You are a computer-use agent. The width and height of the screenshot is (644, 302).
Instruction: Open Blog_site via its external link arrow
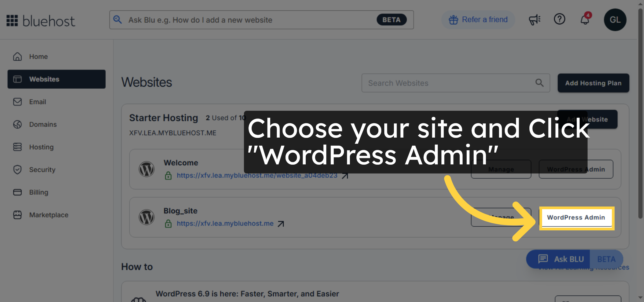coord(281,223)
